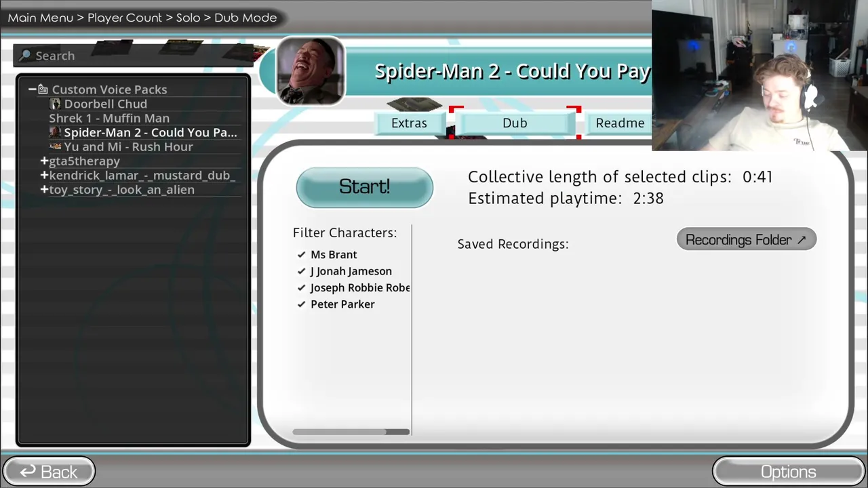Expand the toy_story_-_look_an_alien pack

pyautogui.click(x=44, y=189)
